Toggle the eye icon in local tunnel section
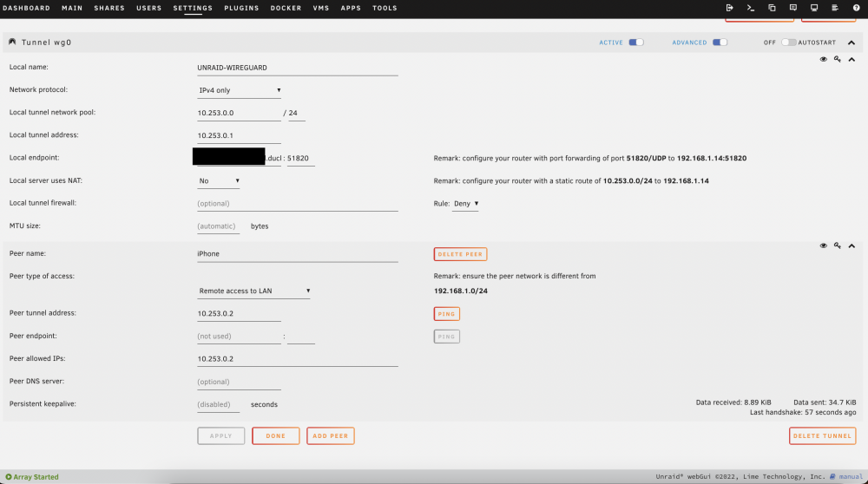 [823, 59]
